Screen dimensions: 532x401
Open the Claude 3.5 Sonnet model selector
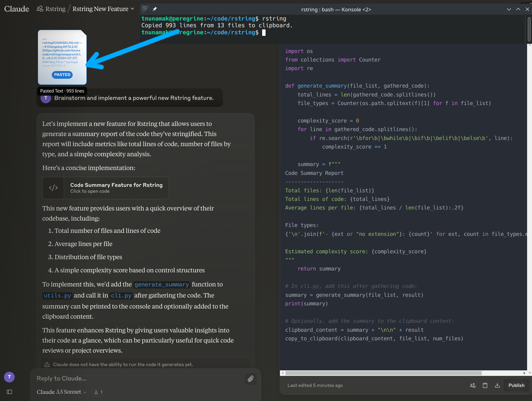pyautogui.click(x=61, y=392)
